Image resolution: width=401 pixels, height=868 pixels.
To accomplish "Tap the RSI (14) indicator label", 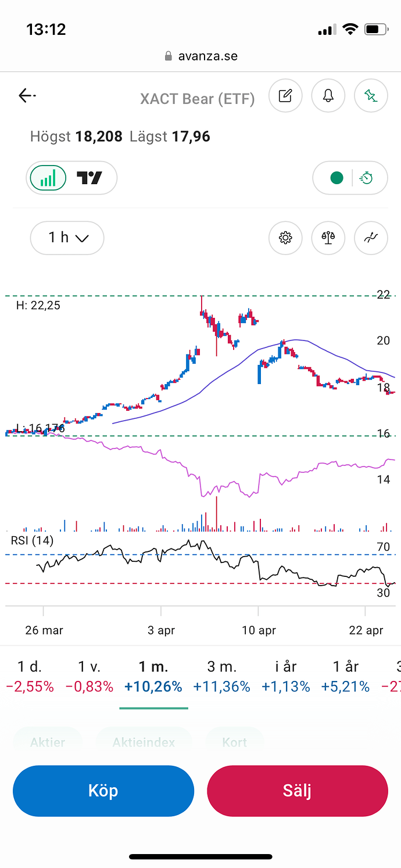I will click(x=32, y=541).
